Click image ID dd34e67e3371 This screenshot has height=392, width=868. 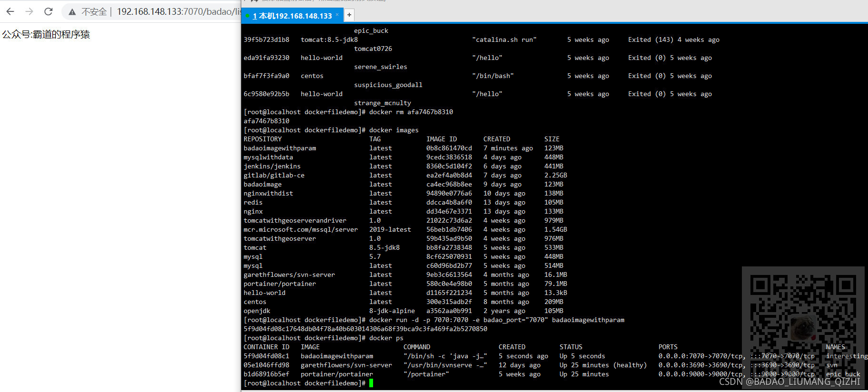tap(449, 211)
